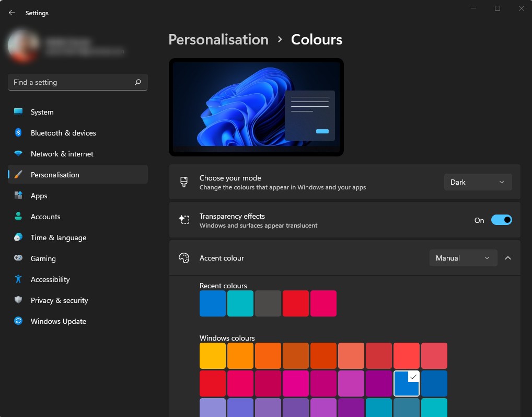Click the selected blue swatch with checkmark
The width and height of the screenshot is (532, 417).
[x=407, y=384]
